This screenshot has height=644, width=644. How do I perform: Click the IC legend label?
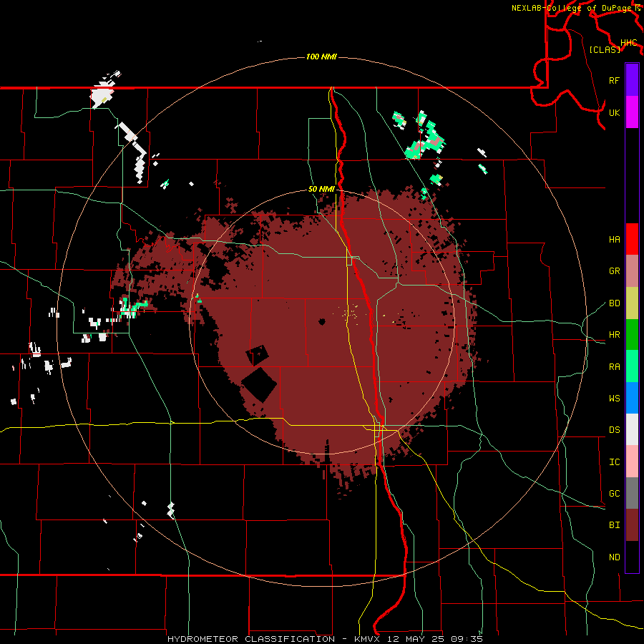pos(614,462)
